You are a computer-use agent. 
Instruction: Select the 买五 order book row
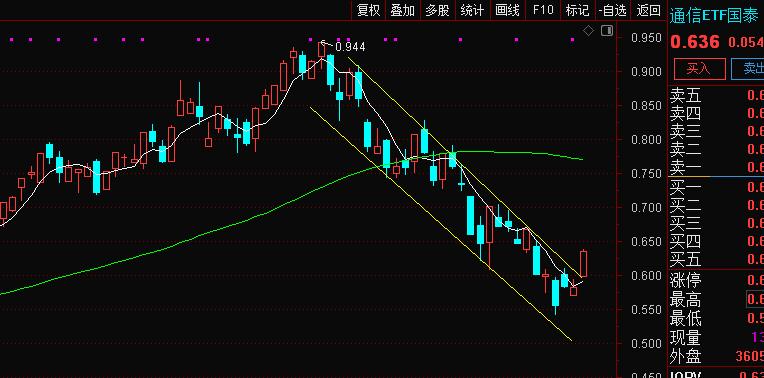tap(716, 259)
